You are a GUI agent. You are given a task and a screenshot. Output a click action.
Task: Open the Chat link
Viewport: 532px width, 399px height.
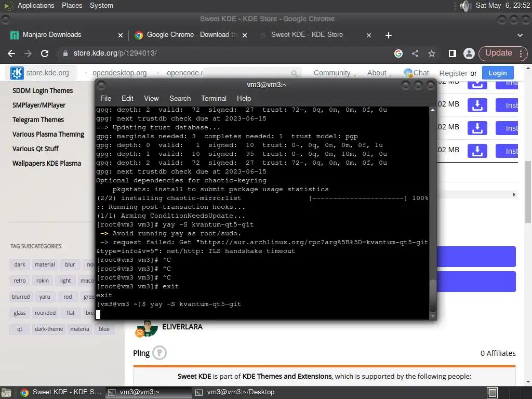[x=416, y=73]
